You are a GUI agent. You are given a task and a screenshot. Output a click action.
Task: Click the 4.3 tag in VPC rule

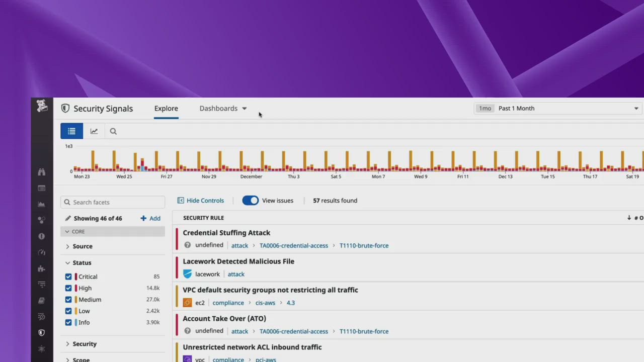click(x=291, y=303)
